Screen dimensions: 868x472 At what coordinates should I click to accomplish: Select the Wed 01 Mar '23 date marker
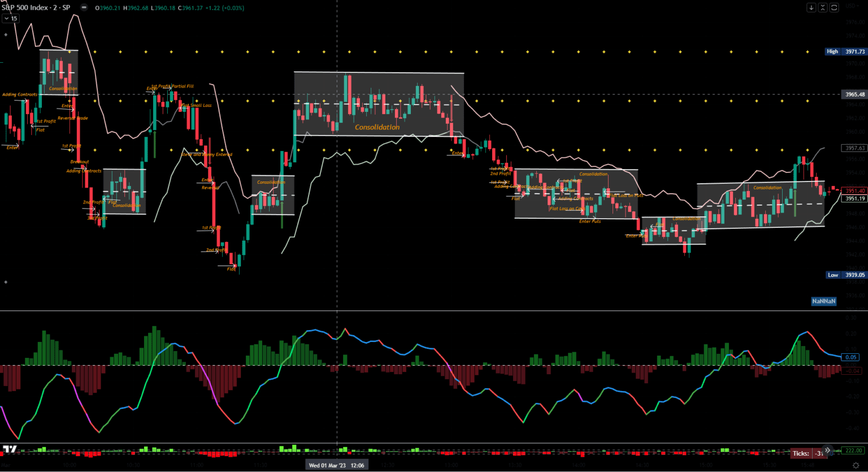pyautogui.click(x=337, y=464)
